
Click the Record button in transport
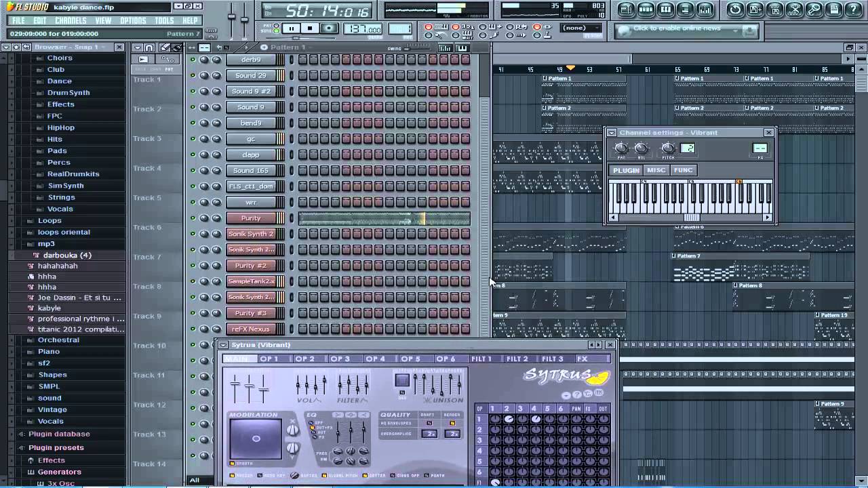click(329, 28)
